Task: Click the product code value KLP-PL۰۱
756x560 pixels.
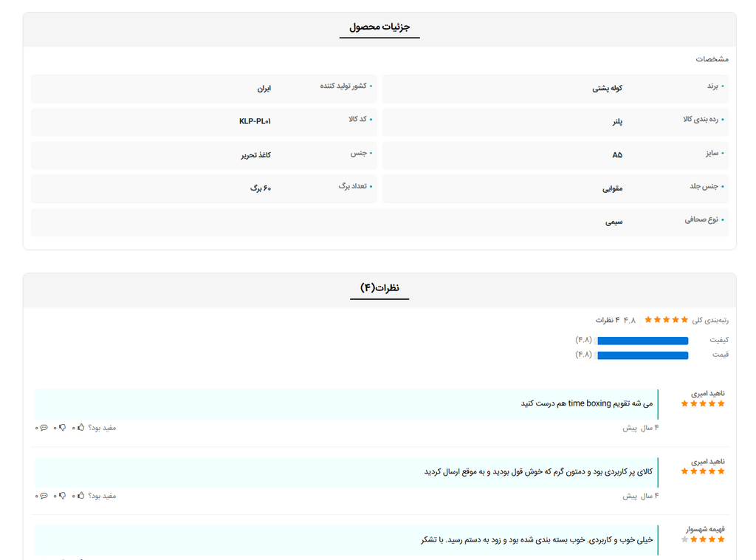Action: [255, 122]
